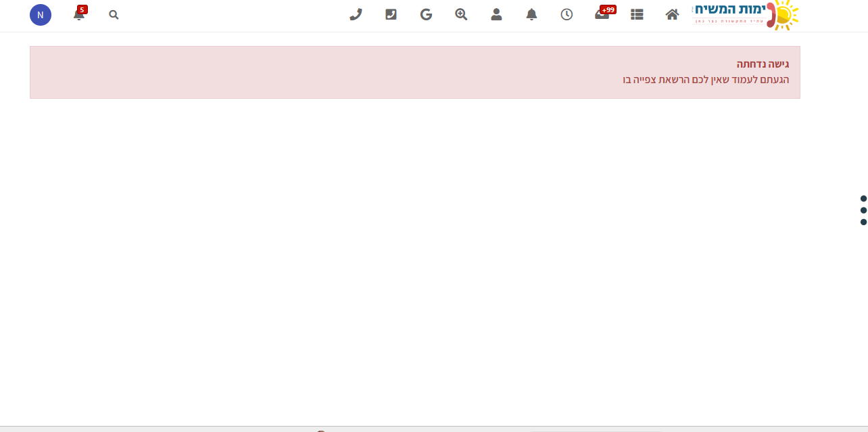
Task: Click the גישה נדחתה alert heading
Action: tap(763, 64)
